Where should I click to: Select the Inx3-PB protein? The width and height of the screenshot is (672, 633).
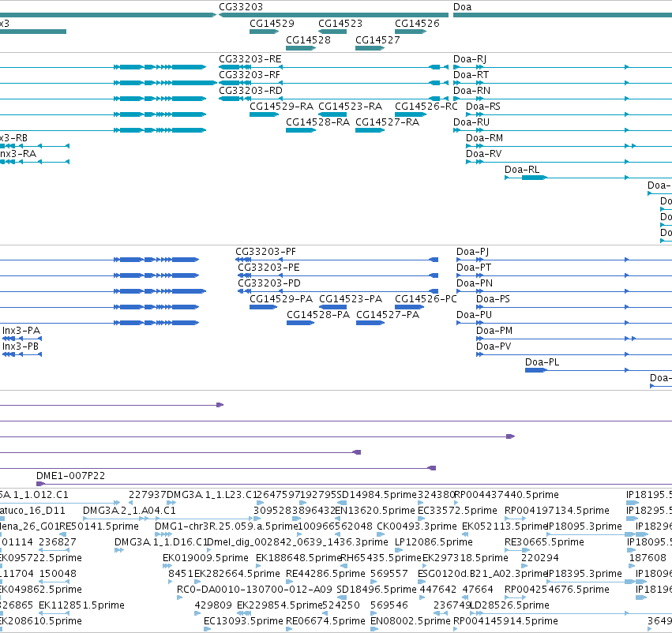pos(22,354)
